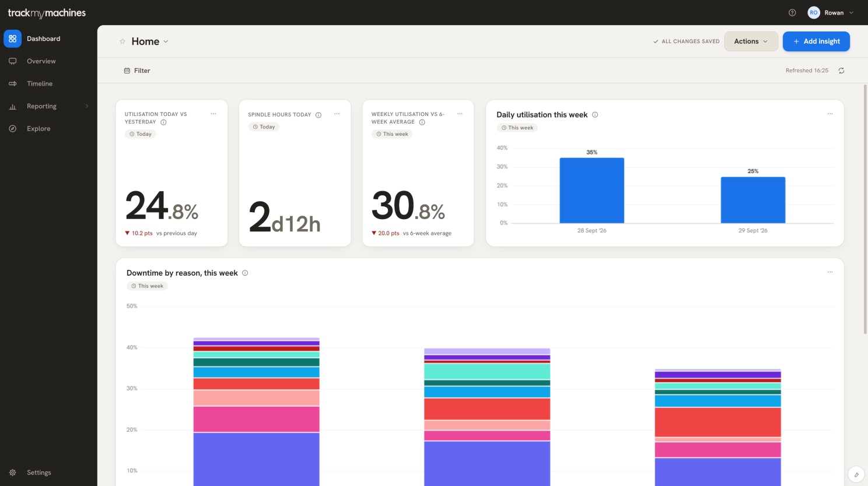Click trackmymachines logo
Screen dimensions: 868x486
click(47, 13)
